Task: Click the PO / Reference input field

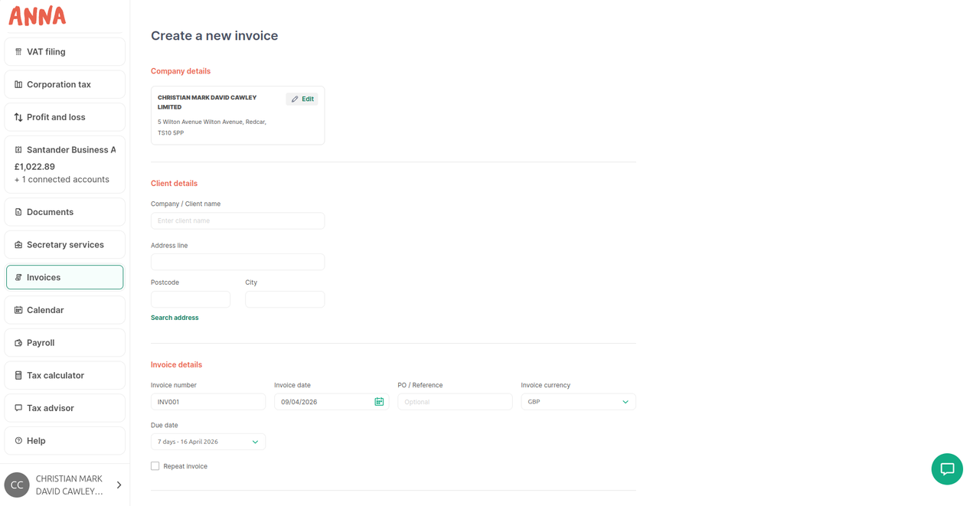Action: pyautogui.click(x=455, y=402)
